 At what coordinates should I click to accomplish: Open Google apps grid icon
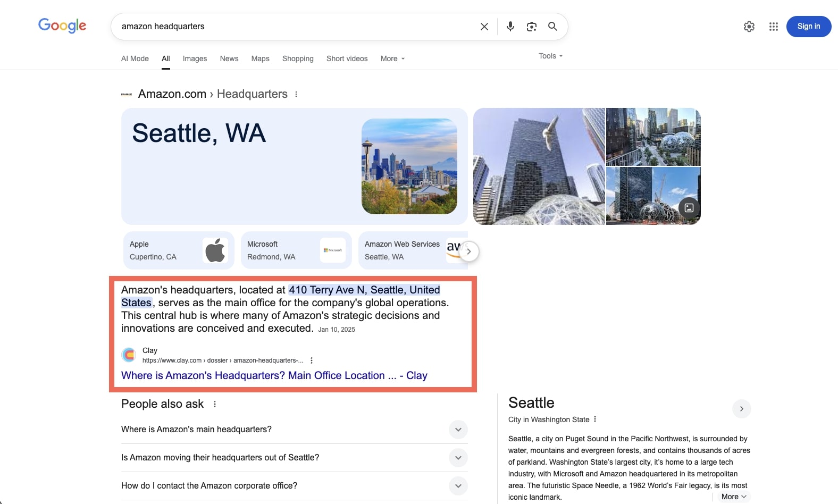coord(774,27)
